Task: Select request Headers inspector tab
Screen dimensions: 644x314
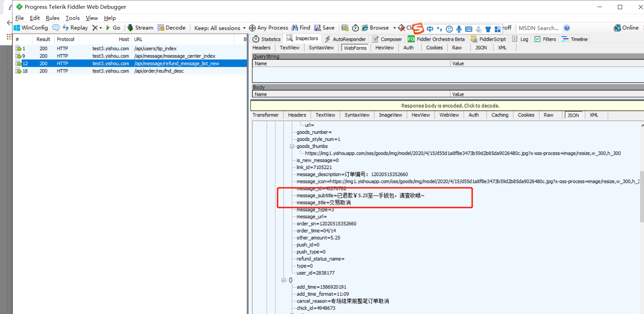Action: pos(261,48)
